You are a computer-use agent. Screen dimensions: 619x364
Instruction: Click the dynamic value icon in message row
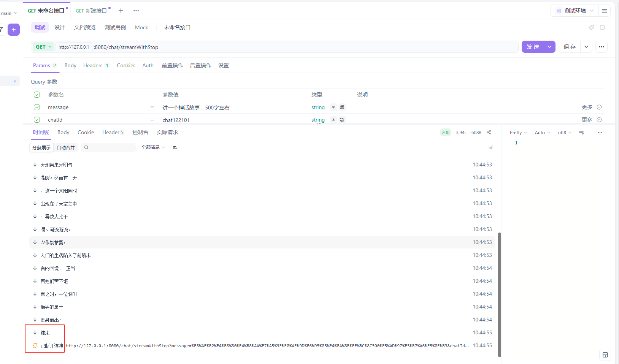[342, 107]
